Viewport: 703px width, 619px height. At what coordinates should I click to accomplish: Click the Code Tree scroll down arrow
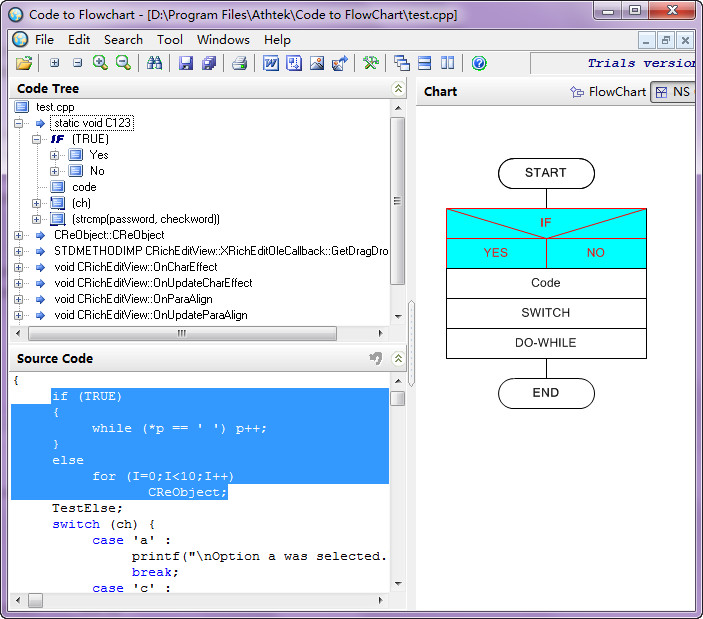[x=398, y=316]
